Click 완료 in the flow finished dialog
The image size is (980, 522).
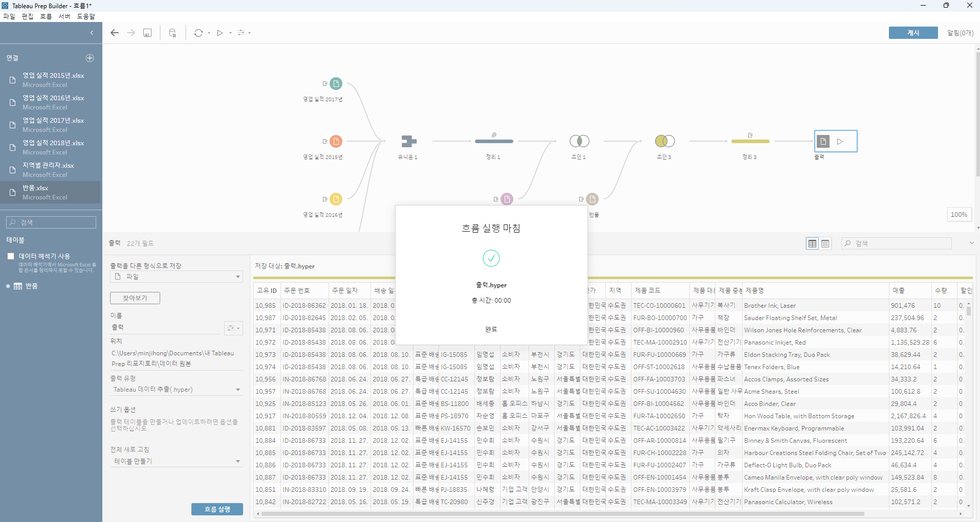coord(491,329)
